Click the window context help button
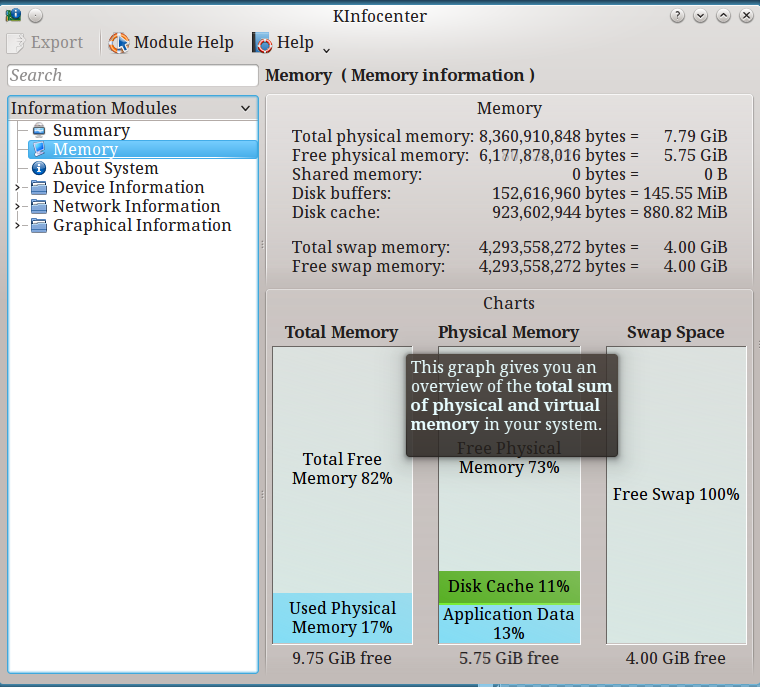Image resolution: width=760 pixels, height=687 pixels. 677,16
